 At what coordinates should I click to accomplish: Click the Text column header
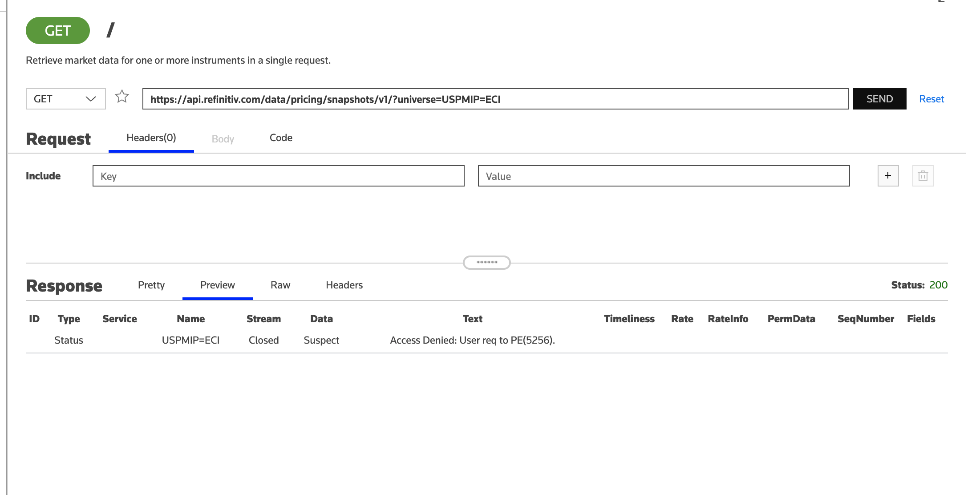pyautogui.click(x=472, y=319)
